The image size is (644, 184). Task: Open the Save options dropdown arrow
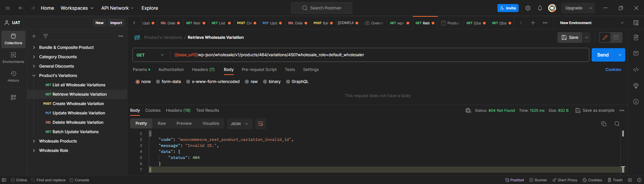pos(587,37)
